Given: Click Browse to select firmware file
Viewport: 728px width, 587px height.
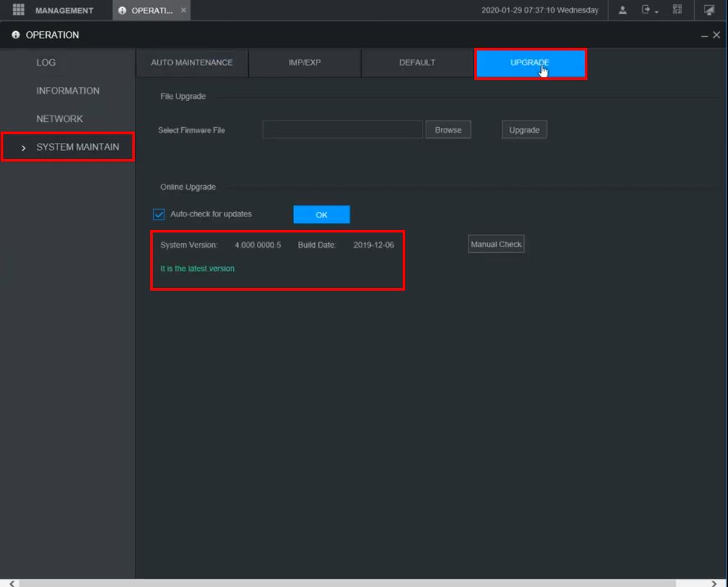Looking at the screenshot, I should click(x=448, y=130).
